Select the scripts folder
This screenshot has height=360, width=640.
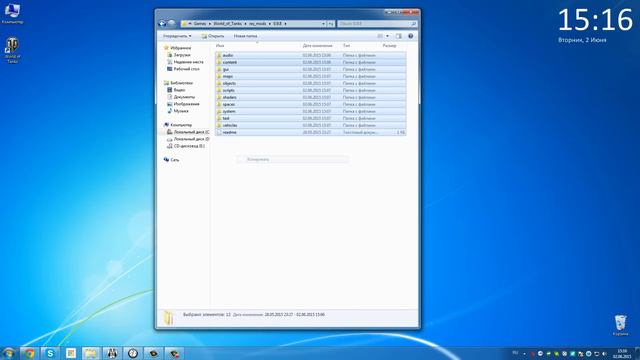[x=311, y=90]
